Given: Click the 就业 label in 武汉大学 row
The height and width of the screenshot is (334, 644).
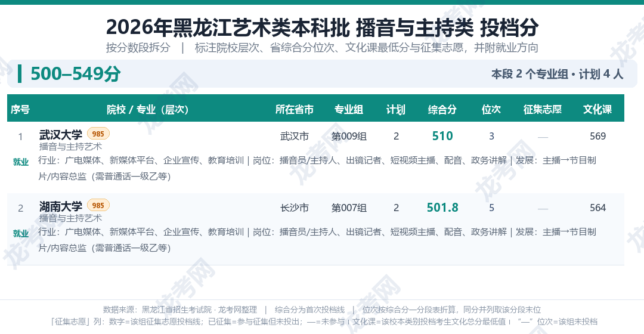Looking at the screenshot, I should (x=21, y=162).
